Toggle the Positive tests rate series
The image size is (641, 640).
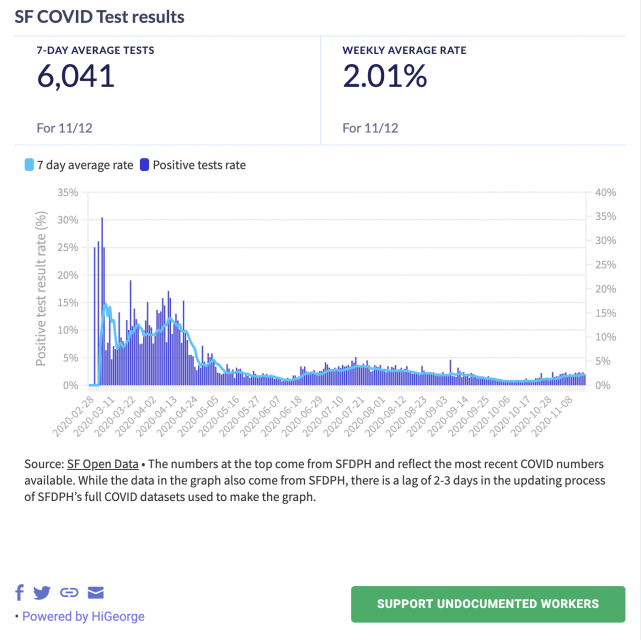(x=200, y=165)
